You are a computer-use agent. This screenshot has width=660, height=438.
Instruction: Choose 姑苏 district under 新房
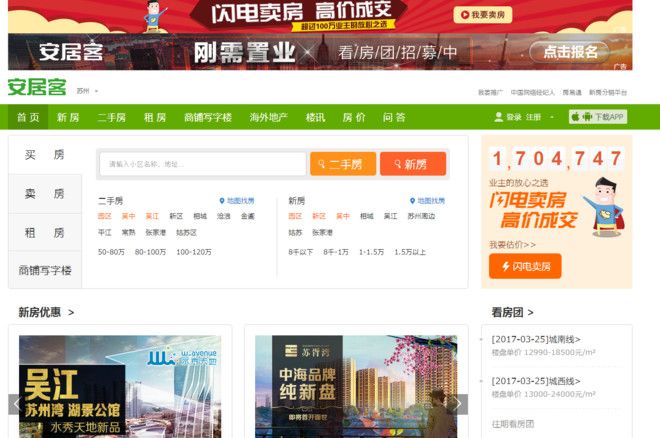coord(295,233)
